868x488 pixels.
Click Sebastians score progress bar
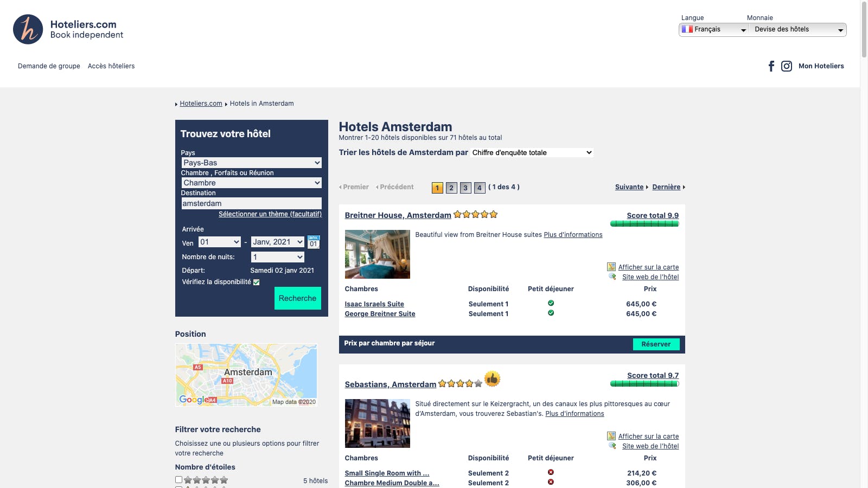(x=644, y=383)
